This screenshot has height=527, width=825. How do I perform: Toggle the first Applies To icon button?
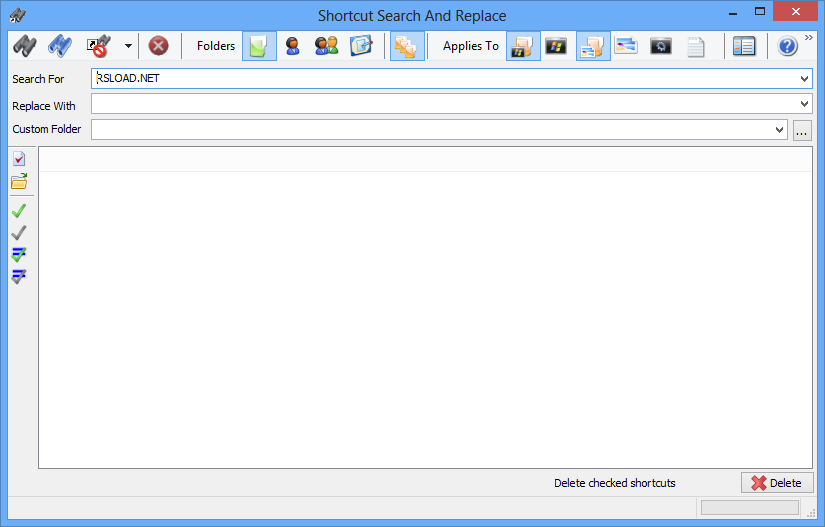[x=523, y=46]
